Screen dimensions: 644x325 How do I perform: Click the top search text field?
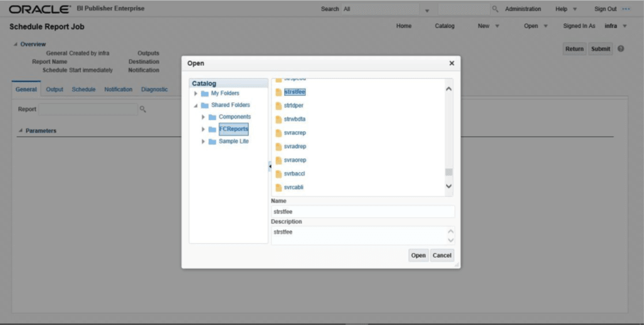pos(464,9)
